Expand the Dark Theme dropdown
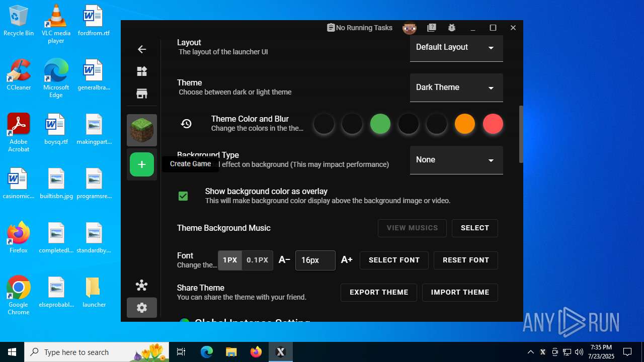This screenshot has width=644, height=362. point(456,87)
